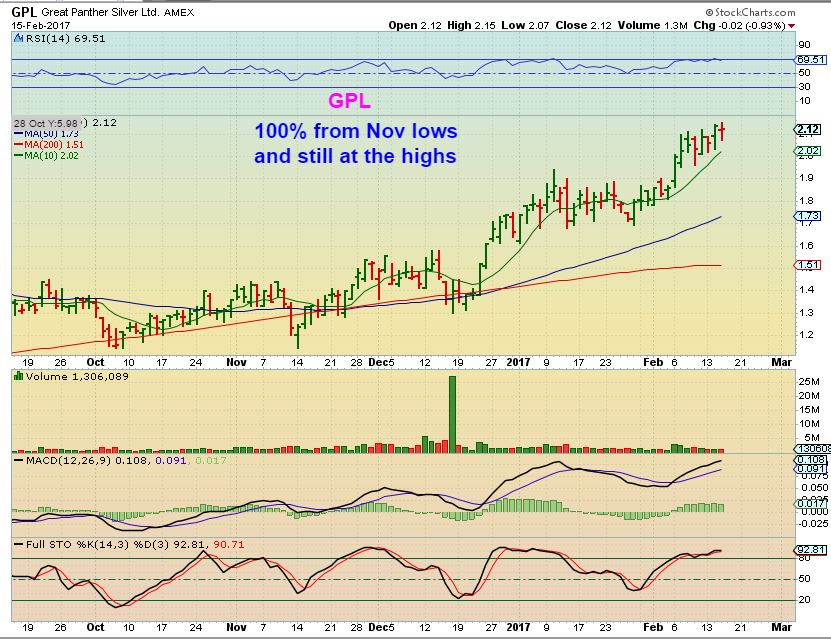Select the MA(10) legend entry
The width and height of the screenshot is (831, 639).
(x=46, y=156)
